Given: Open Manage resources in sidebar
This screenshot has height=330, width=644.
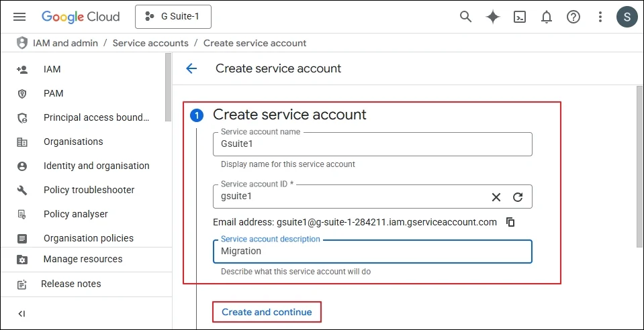Looking at the screenshot, I should [x=83, y=259].
